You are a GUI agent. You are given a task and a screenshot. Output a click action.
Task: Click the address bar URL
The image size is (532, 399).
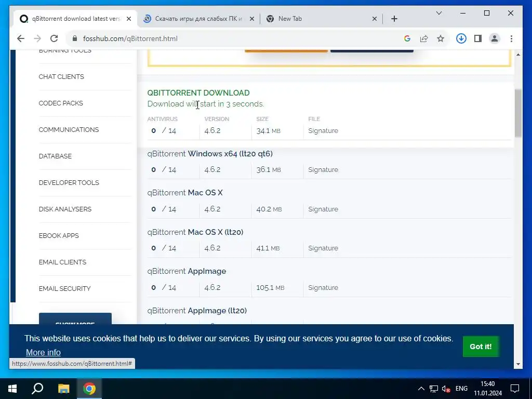point(130,38)
